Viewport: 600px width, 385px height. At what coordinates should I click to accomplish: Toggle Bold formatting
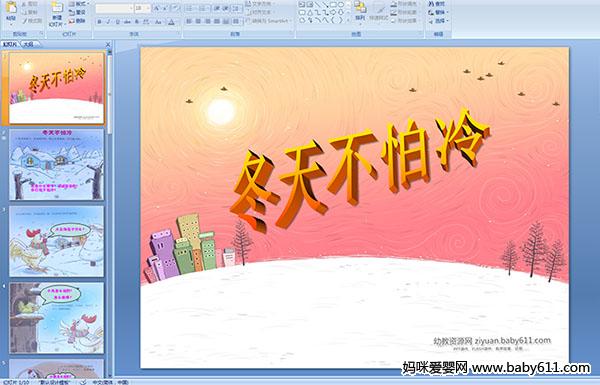99,22
